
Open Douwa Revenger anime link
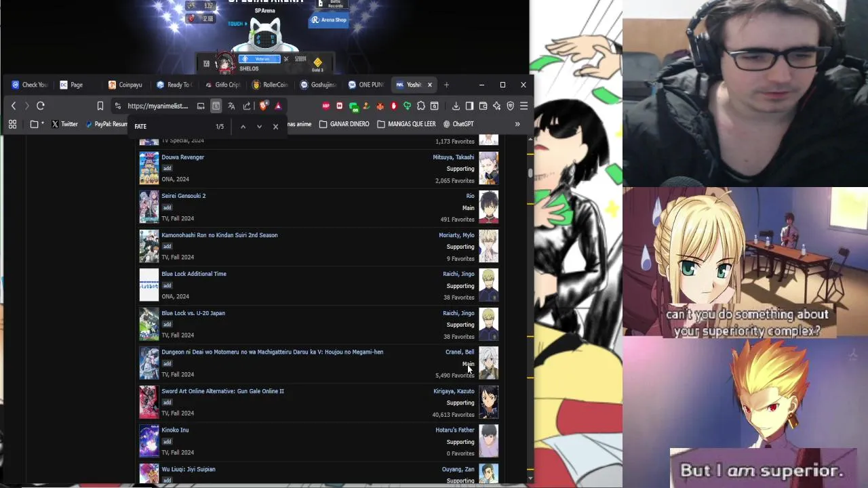tap(182, 157)
